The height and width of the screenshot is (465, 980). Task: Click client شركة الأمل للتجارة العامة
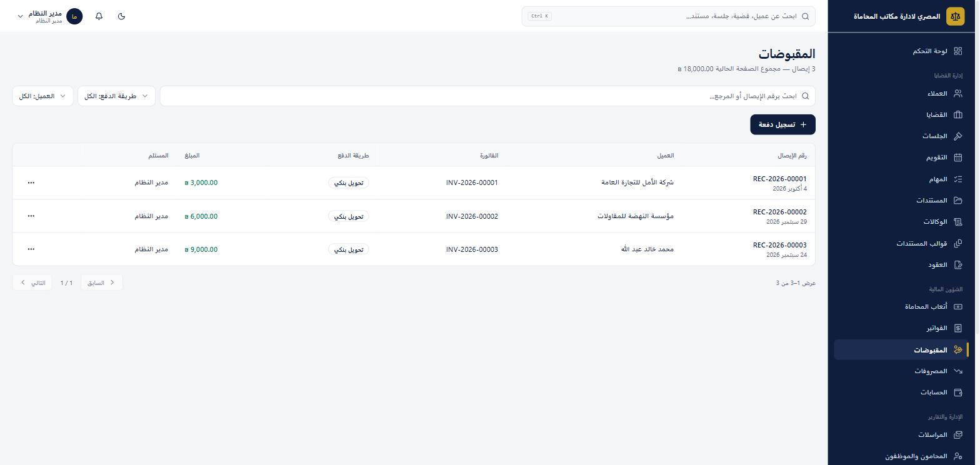click(x=637, y=183)
